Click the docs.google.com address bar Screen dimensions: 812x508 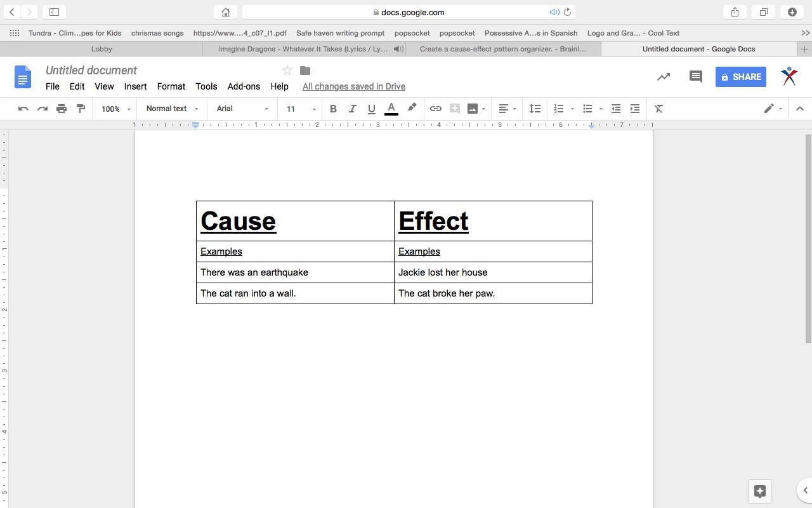[x=409, y=12]
